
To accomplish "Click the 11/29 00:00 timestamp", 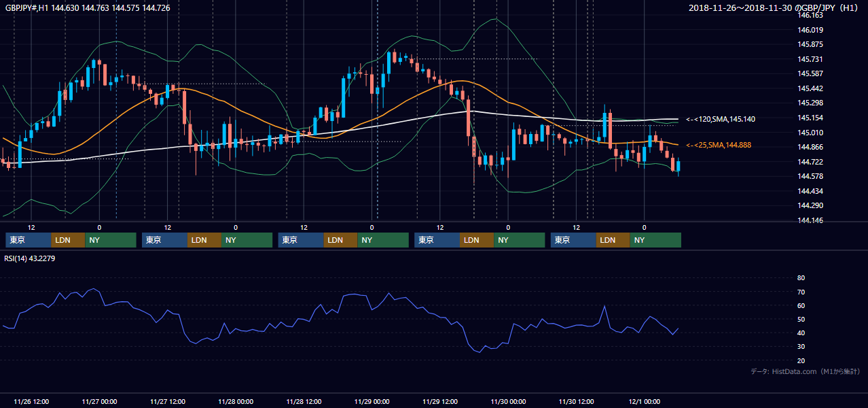I will (x=372, y=401).
